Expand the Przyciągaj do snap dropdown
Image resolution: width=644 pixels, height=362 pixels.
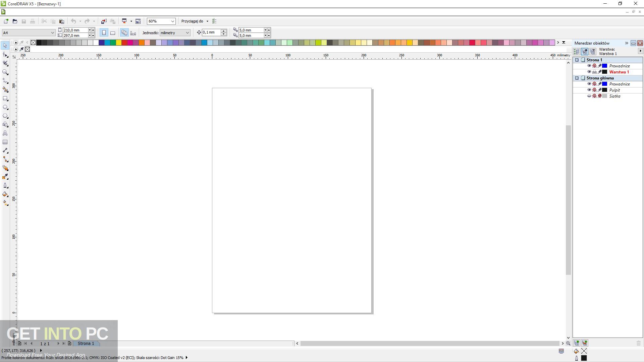(207, 21)
